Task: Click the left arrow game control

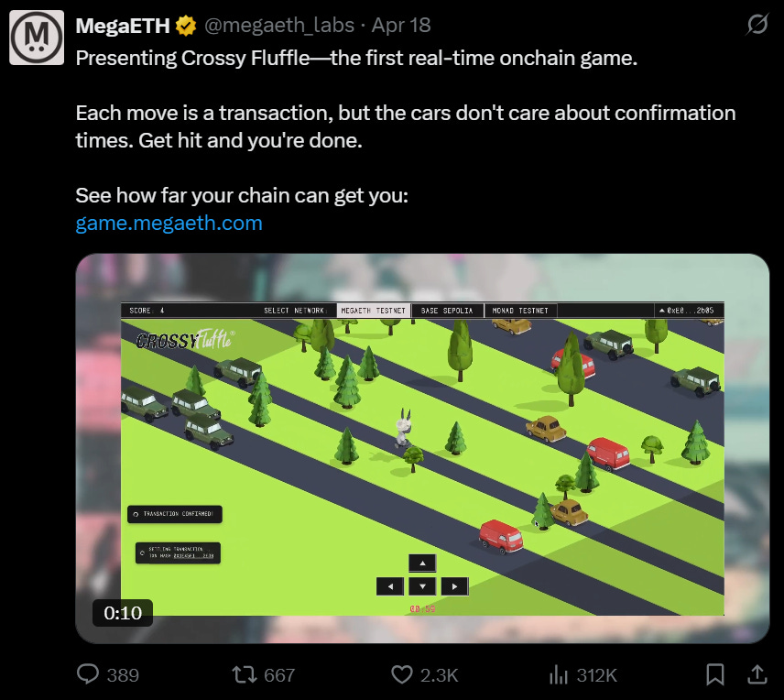Action: click(x=390, y=586)
